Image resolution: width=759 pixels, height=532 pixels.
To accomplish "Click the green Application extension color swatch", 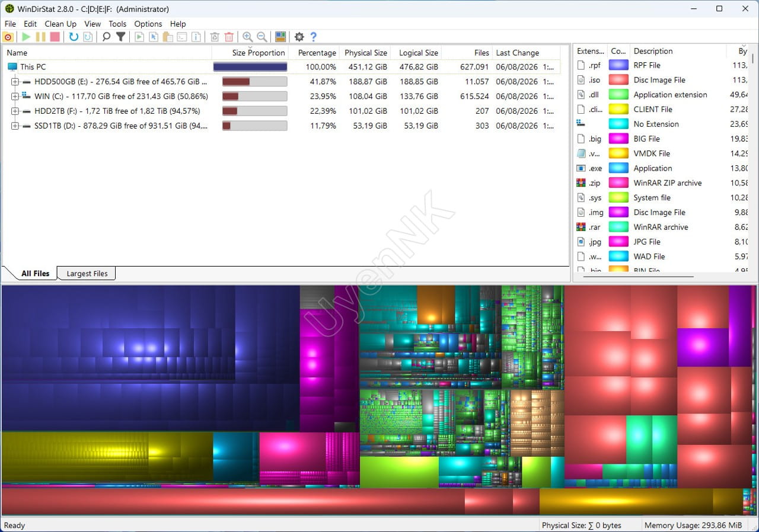I will tap(619, 95).
